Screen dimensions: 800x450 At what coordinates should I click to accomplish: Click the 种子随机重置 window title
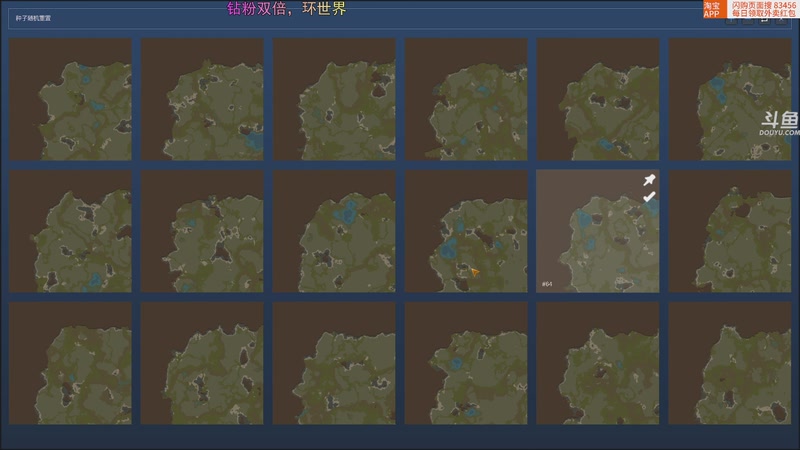click(33, 18)
